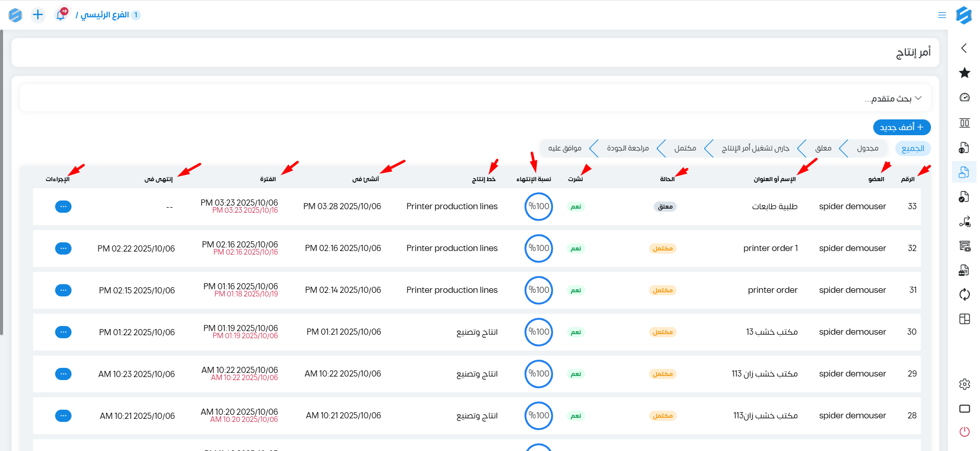Click the grid layout icon in sidebar
This screenshot has height=451, width=980.
pos(964,319)
